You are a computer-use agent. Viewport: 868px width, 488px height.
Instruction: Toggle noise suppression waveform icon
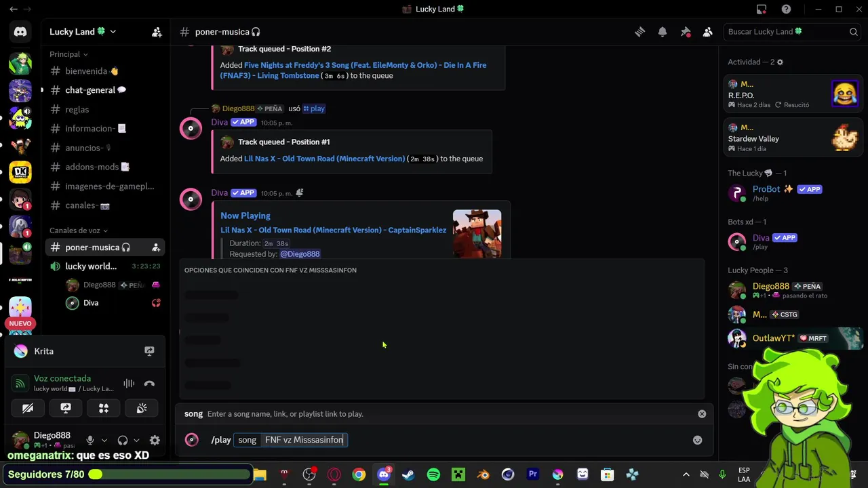click(129, 384)
